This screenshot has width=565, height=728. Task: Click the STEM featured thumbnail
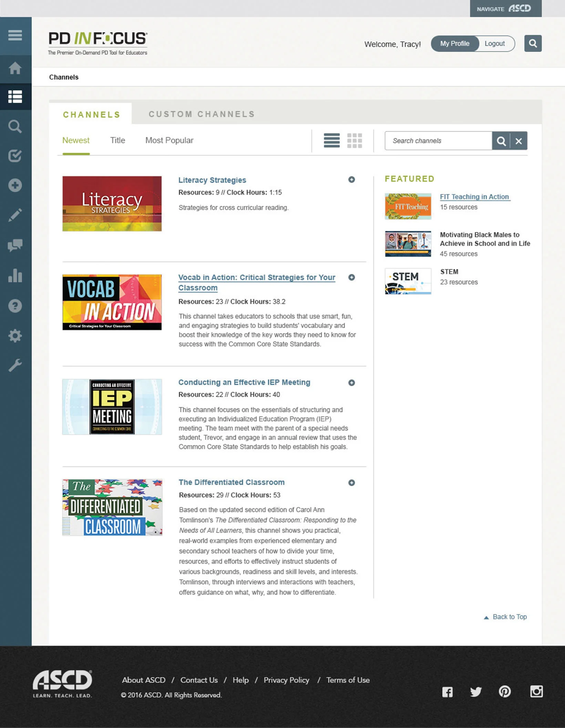(408, 281)
